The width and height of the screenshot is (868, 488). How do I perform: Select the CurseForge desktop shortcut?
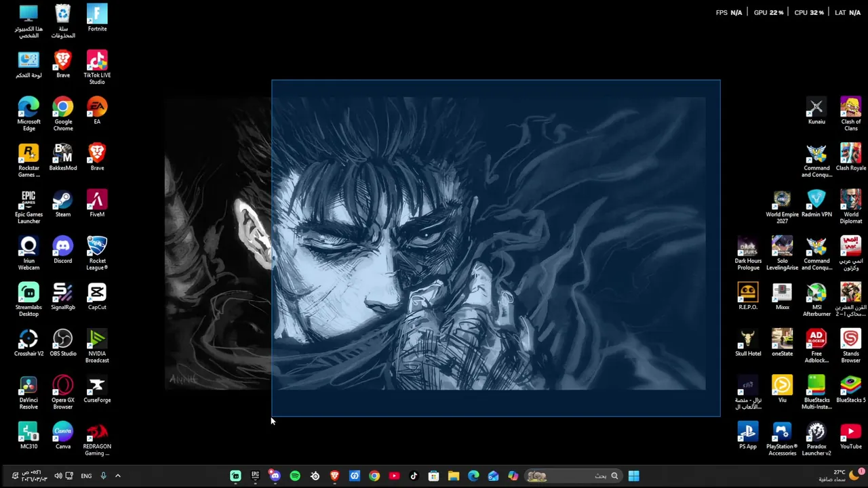pyautogui.click(x=97, y=389)
